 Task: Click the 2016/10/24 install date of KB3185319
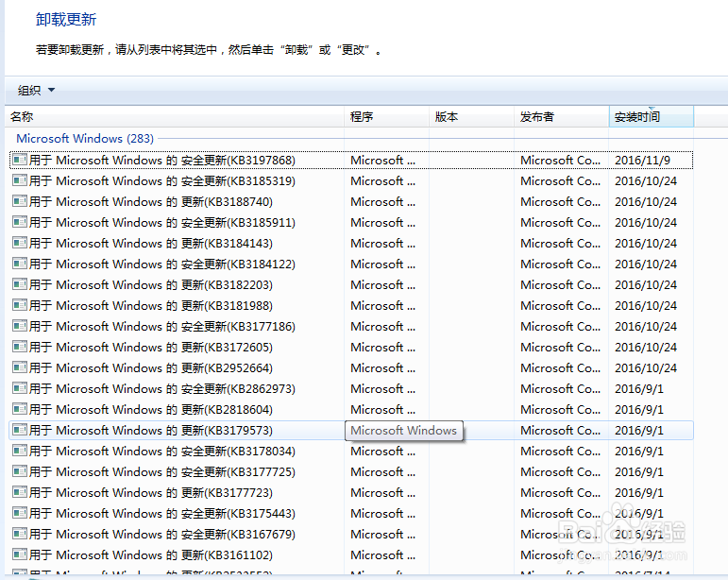pos(646,181)
